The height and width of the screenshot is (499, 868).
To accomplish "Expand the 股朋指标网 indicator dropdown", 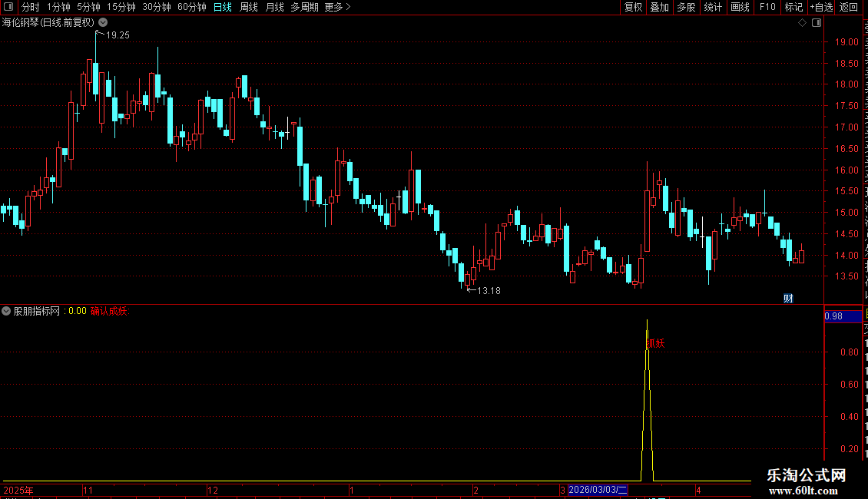I will point(6,311).
